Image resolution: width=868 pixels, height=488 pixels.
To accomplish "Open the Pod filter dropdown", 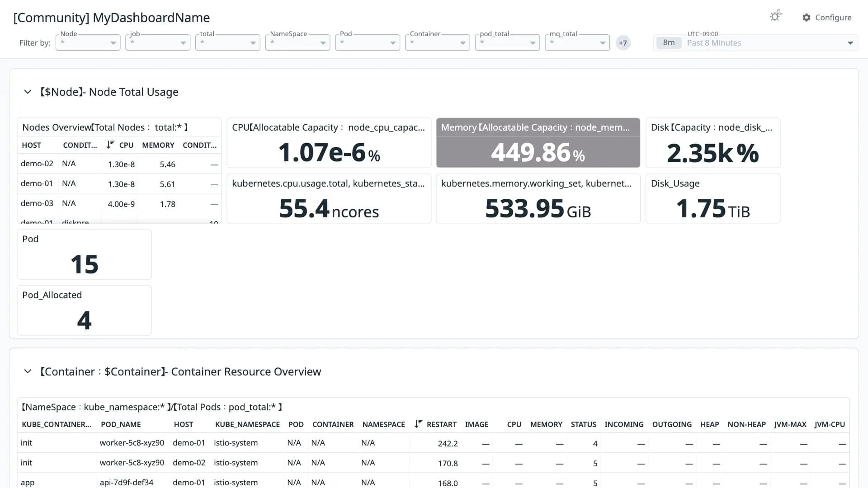I will point(368,42).
